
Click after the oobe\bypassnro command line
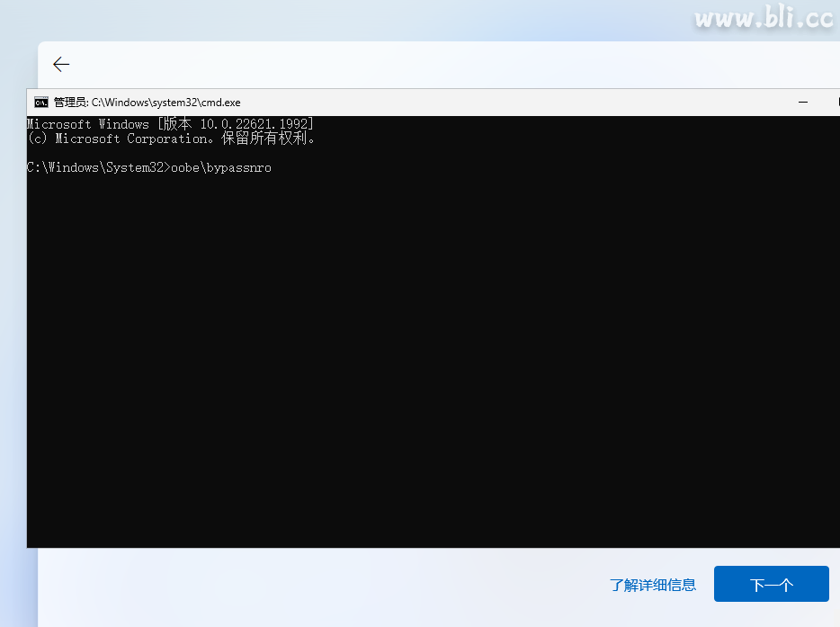click(279, 167)
